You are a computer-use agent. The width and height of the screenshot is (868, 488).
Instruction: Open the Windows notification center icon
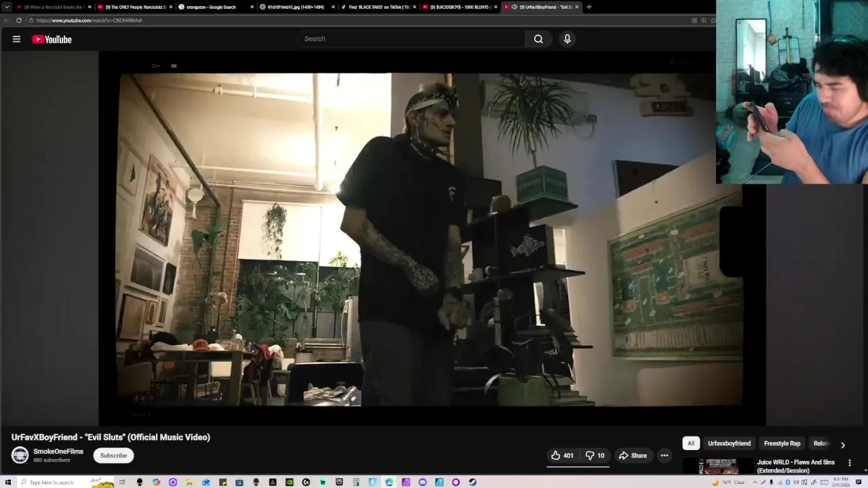pyautogui.click(x=859, y=482)
